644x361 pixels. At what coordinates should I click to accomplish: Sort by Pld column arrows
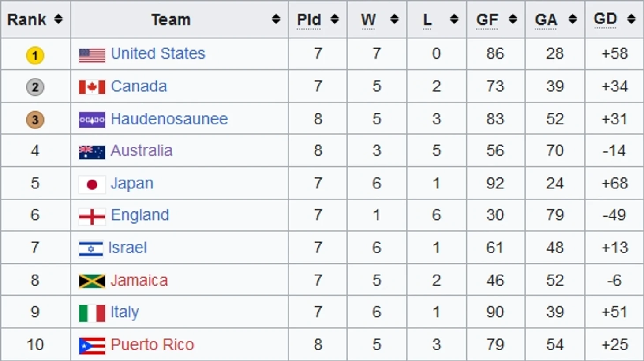335,19
